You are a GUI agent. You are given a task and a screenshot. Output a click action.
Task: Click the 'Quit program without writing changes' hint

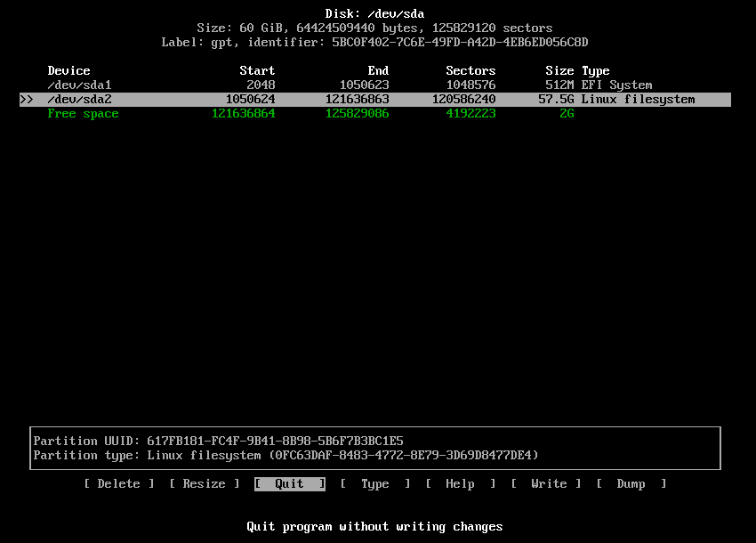374,527
